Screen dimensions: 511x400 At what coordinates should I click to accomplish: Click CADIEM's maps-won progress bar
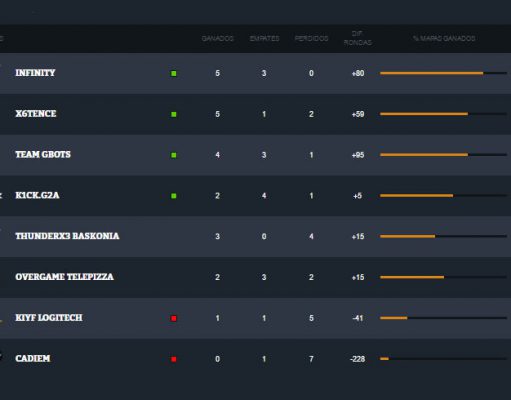443,359
